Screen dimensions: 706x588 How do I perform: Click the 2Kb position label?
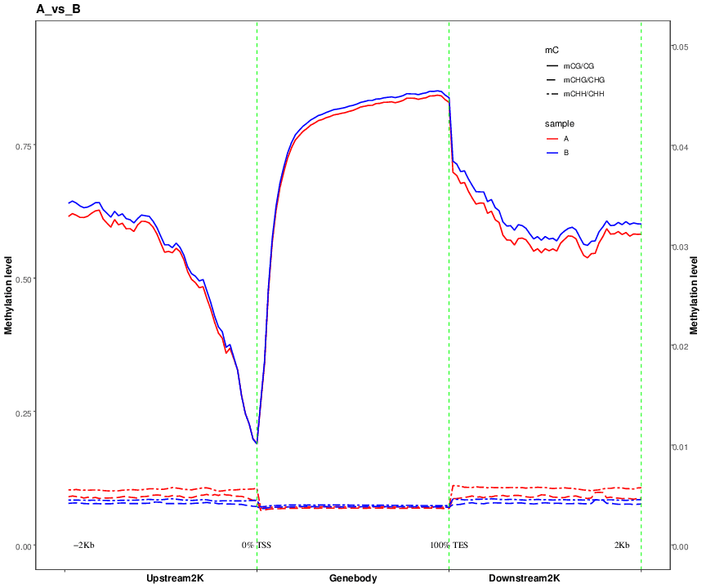tap(622, 546)
